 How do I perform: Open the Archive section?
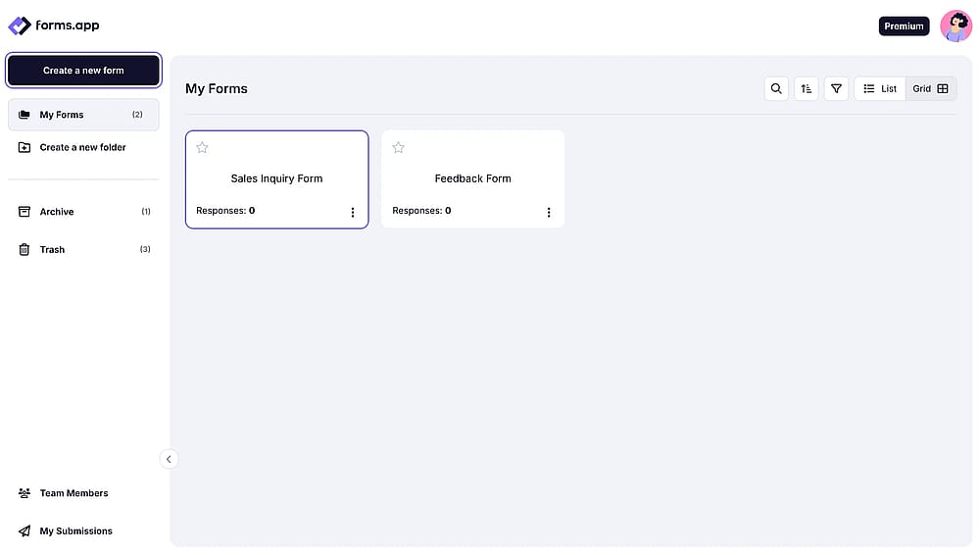(83, 212)
